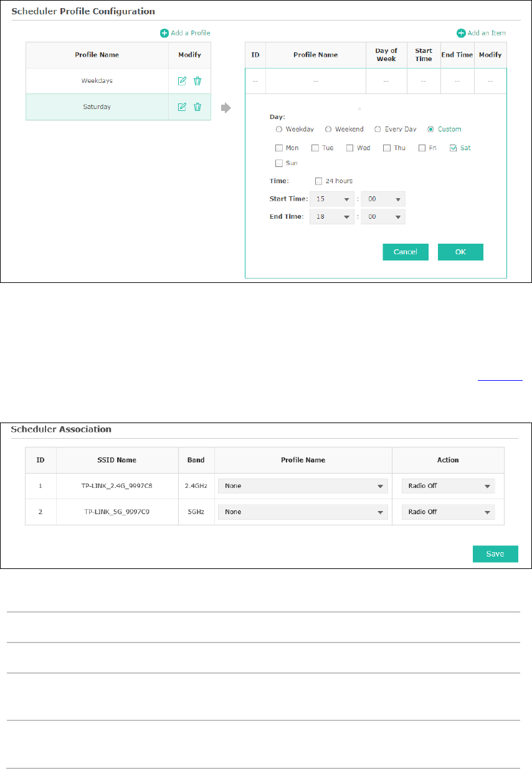Open the Start Time minute dropdown
The image size is (532, 769).
coord(383,199)
